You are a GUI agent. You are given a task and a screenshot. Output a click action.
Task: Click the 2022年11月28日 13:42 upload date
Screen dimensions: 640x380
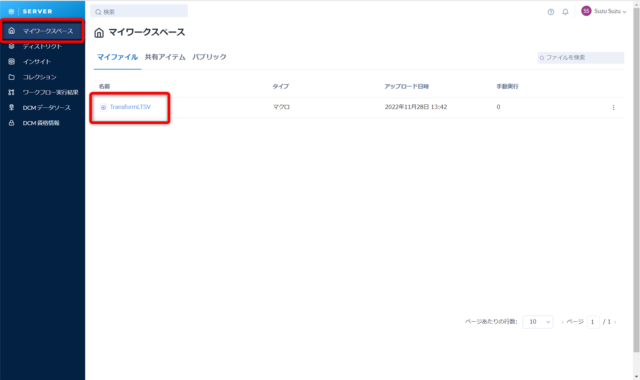[x=416, y=107]
